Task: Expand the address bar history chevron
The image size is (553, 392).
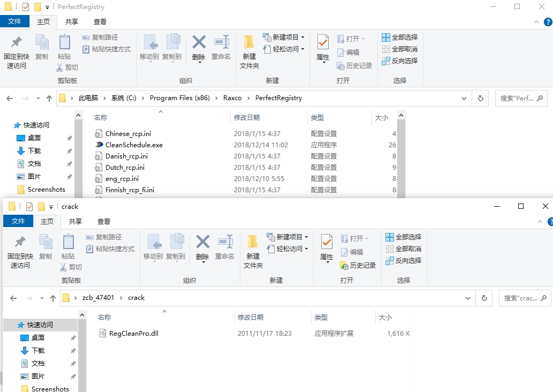Action: tap(468, 298)
